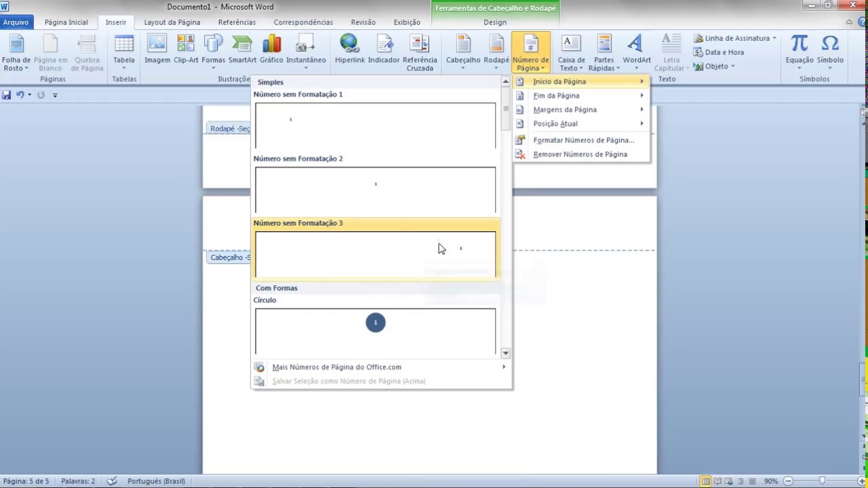Choose Remover Números de Página

(581, 155)
